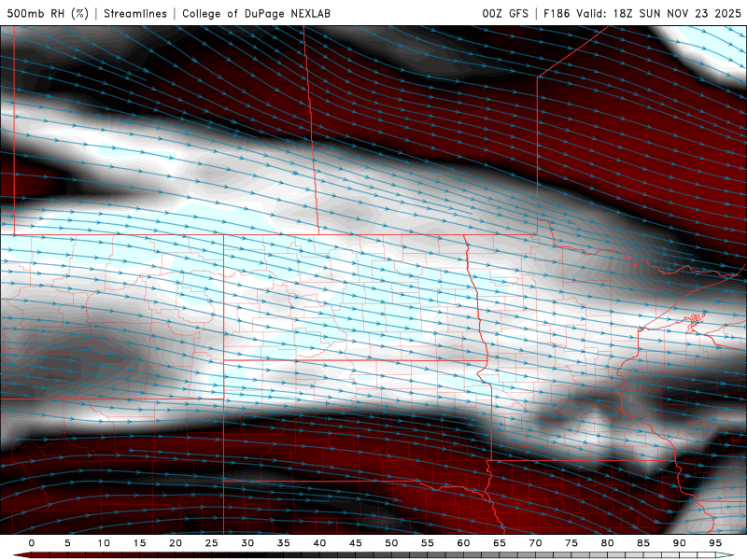Click the '45' colorbar label
Viewport: 747px width, 560px height.
[x=356, y=543]
